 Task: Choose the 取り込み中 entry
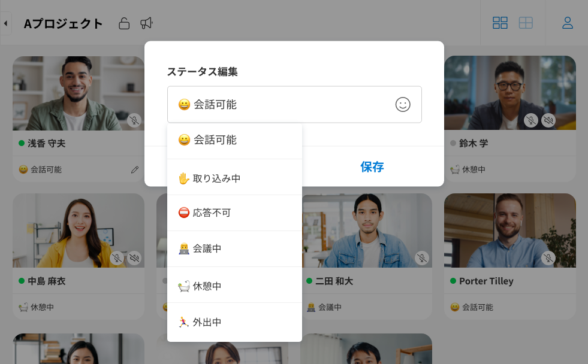[x=210, y=177]
